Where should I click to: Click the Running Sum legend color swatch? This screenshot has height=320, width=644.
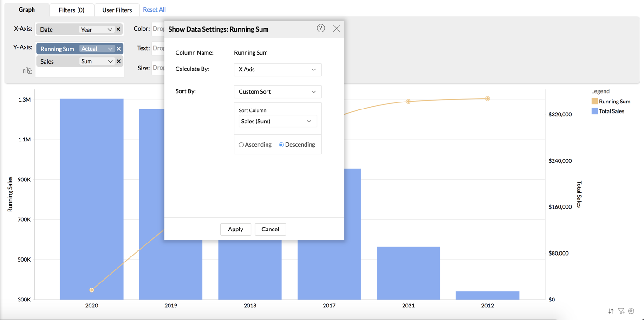594,101
